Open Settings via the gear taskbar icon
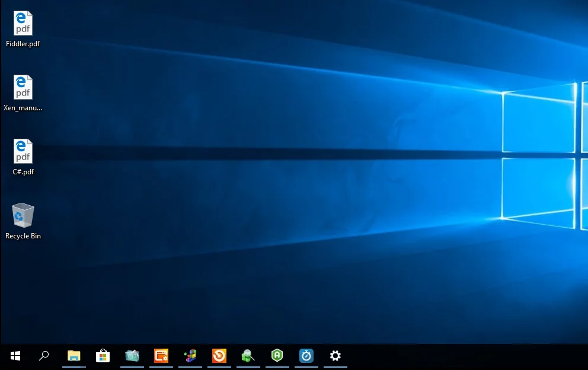 [x=335, y=356]
